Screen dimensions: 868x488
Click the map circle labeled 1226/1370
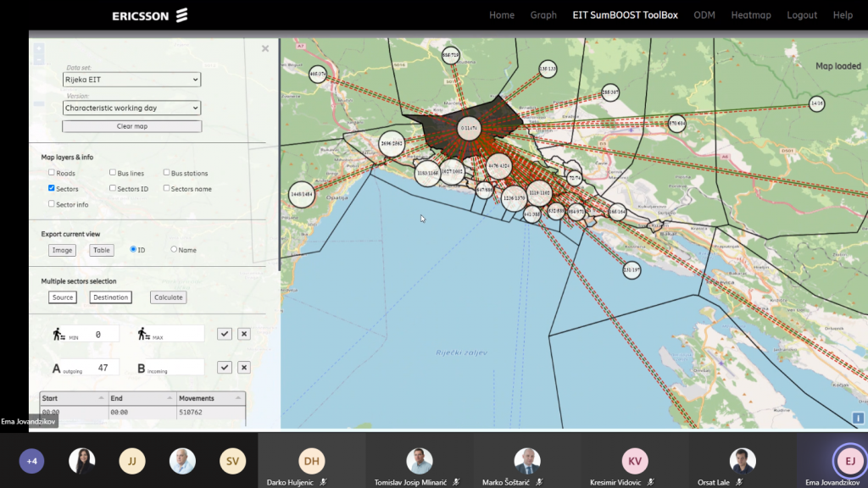point(514,198)
